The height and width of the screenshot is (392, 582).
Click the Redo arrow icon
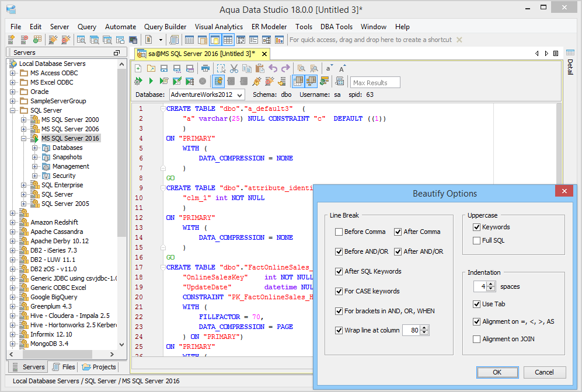285,68
